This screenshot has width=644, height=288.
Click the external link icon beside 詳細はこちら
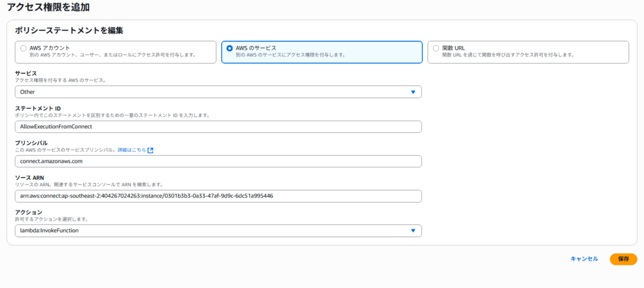coord(151,150)
